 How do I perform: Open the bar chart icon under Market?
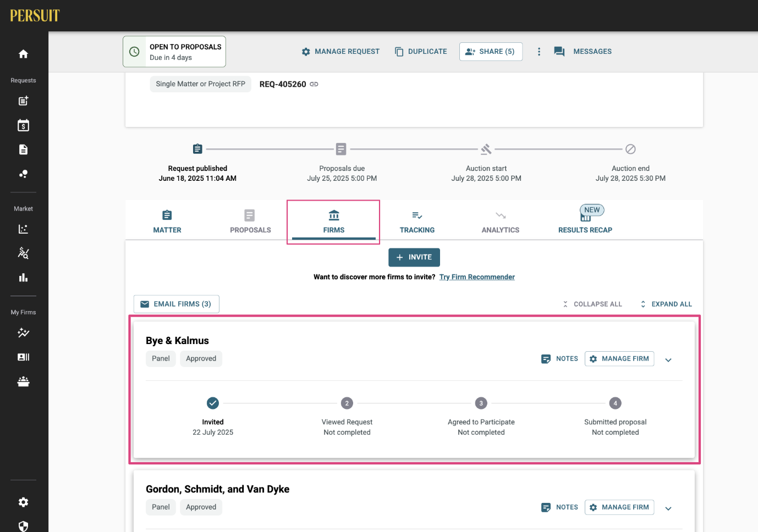(x=23, y=278)
